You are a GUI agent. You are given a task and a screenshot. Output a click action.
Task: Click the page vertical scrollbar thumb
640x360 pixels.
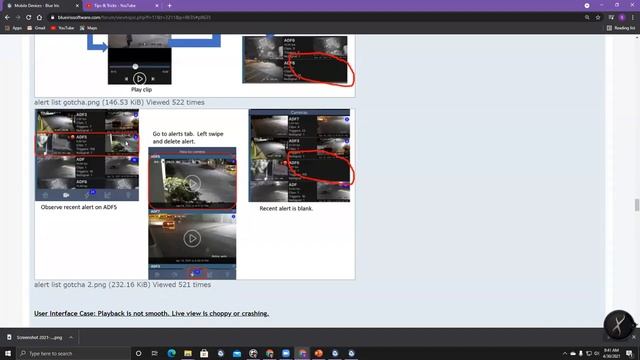click(637, 205)
